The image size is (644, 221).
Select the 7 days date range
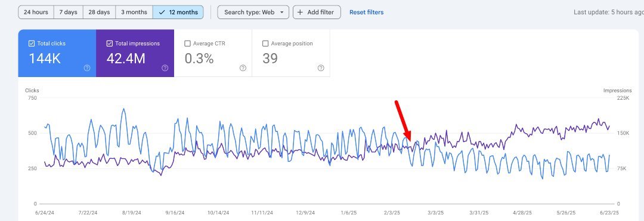coord(68,13)
